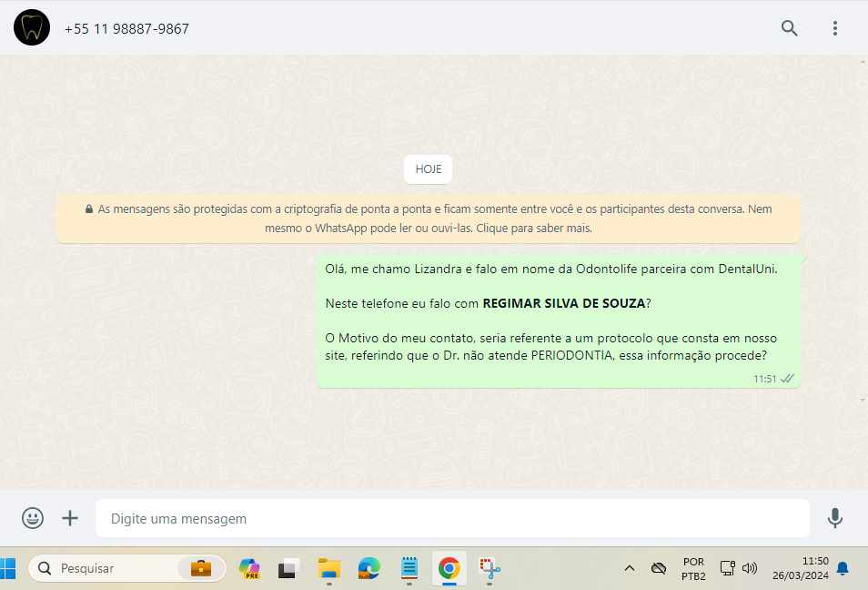
Task: Open the notifications bell
Action: click(843, 568)
